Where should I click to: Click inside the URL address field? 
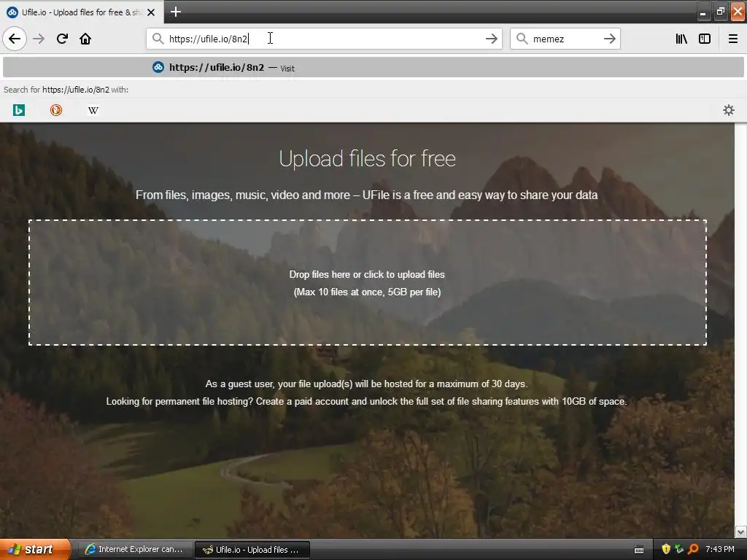[x=324, y=39]
